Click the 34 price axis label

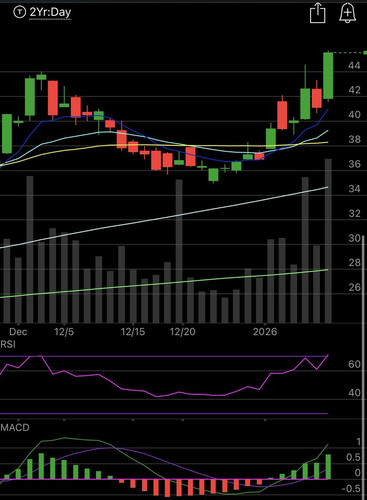coord(354,189)
